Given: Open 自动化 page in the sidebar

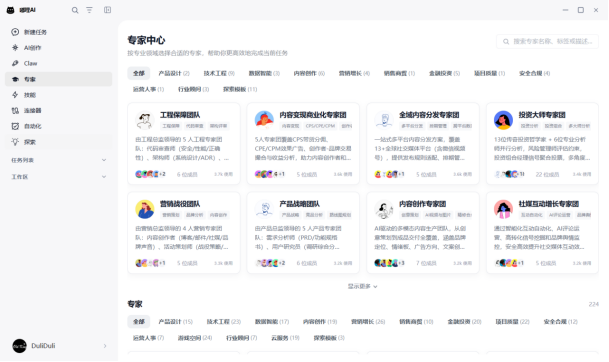Looking at the screenshot, I should click(x=59, y=126).
